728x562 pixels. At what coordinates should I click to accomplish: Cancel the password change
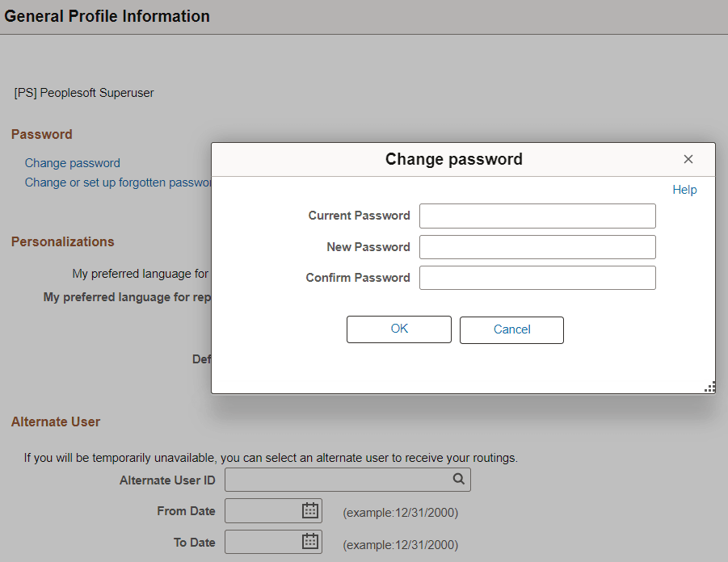click(x=511, y=329)
